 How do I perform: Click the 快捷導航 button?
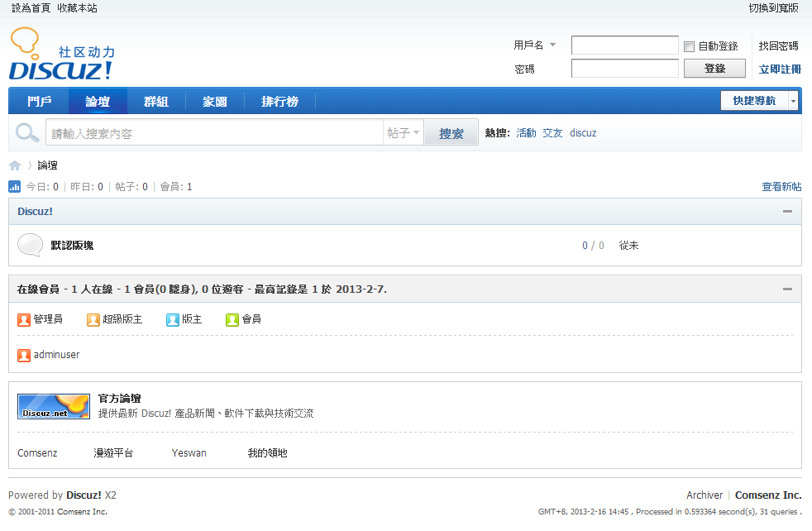[x=754, y=101]
